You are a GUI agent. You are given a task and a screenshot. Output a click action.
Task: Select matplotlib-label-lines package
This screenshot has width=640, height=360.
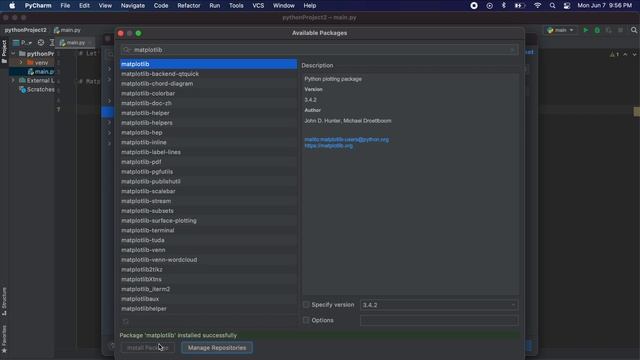click(x=209, y=152)
